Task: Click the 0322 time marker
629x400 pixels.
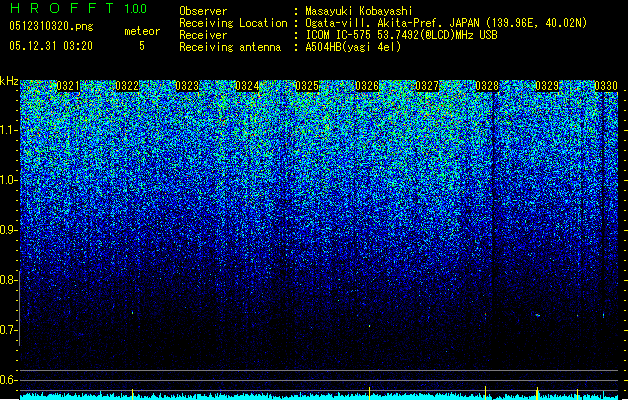Action: click(x=127, y=86)
